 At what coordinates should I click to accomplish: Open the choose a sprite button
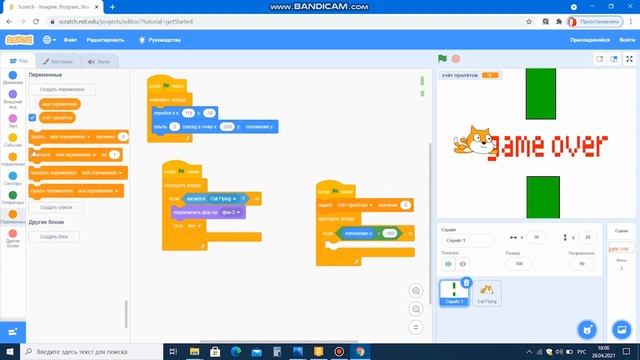[x=587, y=329]
